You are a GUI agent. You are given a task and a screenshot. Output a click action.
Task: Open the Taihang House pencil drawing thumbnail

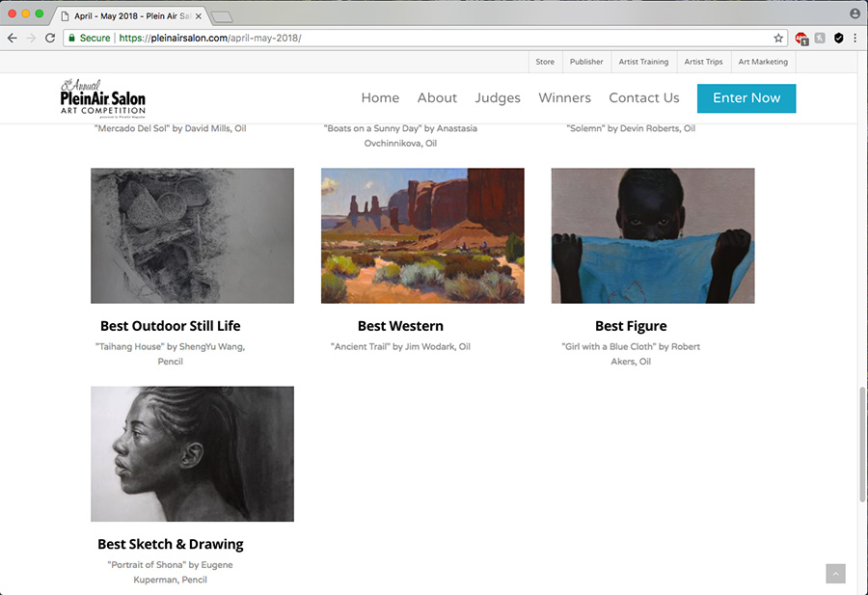pyautogui.click(x=192, y=236)
